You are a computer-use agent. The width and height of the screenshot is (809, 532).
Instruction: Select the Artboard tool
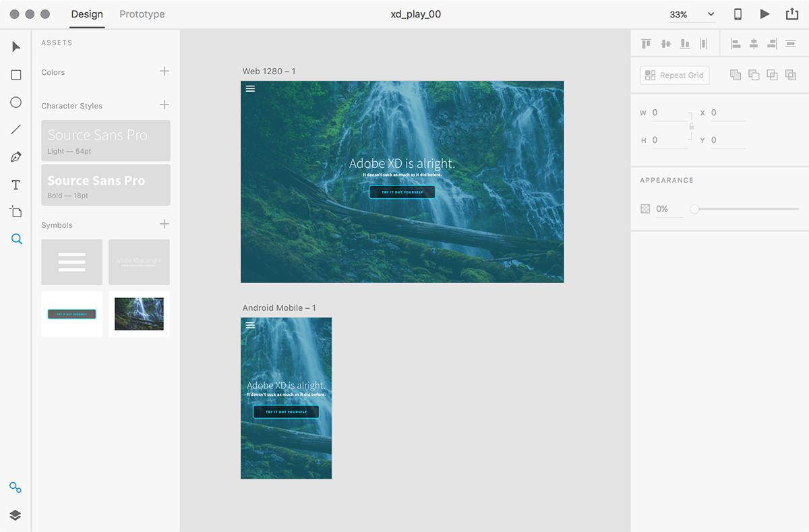point(16,212)
